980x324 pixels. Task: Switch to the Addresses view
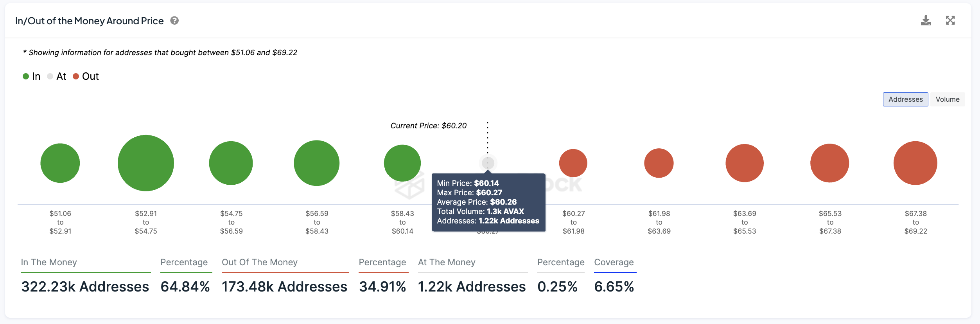905,99
